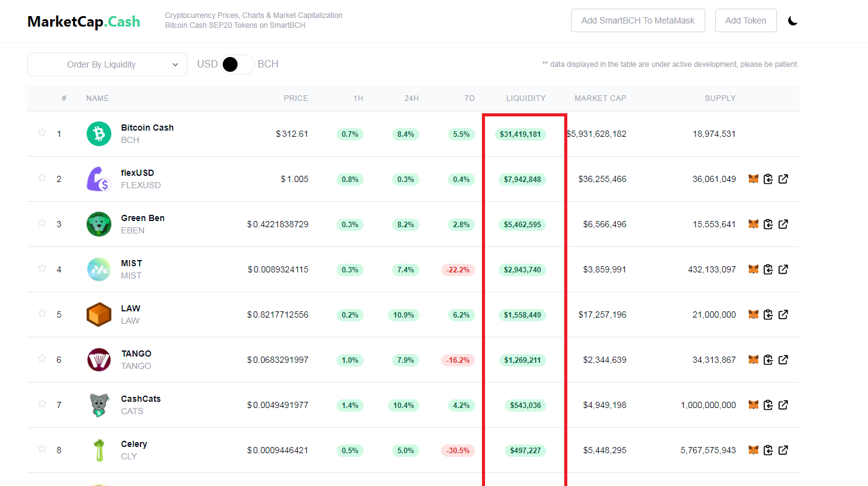Image resolution: width=868 pixels, height=486 pixels.
Task: Click the LAW MetaMask fox icon
Action: [753, 315]
